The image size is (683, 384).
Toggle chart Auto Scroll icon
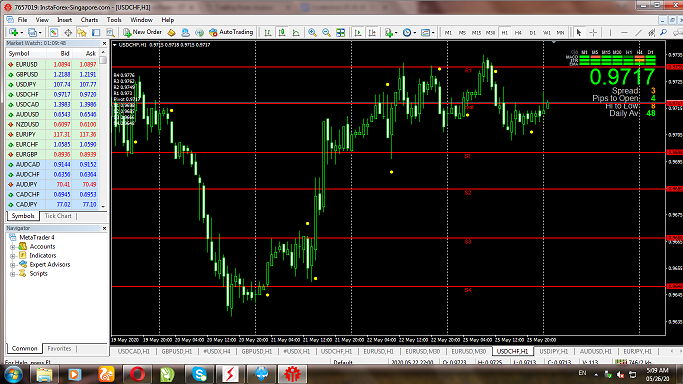358,33
